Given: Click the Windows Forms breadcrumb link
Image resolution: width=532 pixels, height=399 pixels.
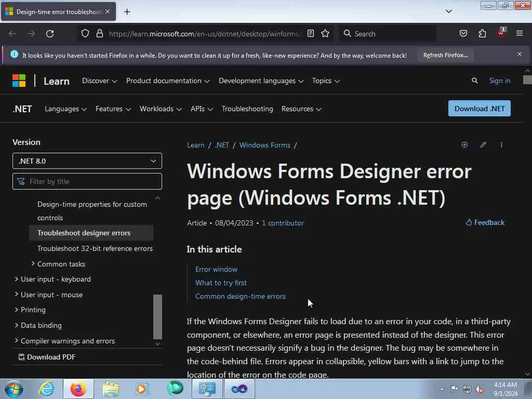Looking at the screenshot, I should 265,145.
